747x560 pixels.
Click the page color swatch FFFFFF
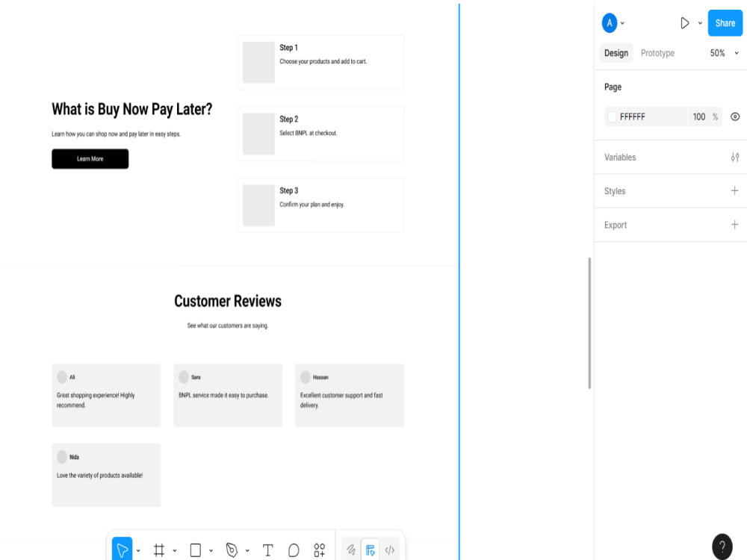tap(613, 116)
